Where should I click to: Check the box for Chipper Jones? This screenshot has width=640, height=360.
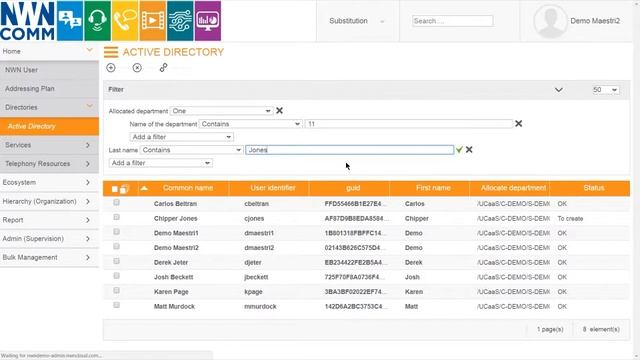tap(116, 217)
